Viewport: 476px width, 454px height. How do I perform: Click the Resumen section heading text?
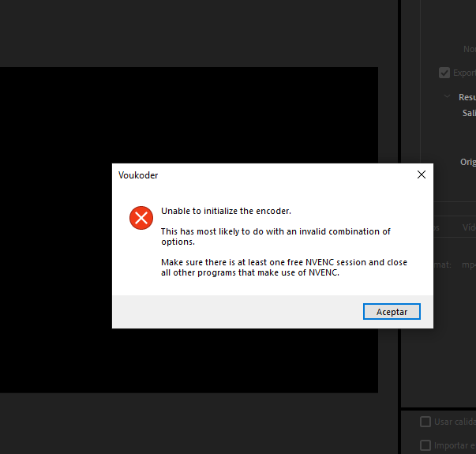tap(467, 97)
